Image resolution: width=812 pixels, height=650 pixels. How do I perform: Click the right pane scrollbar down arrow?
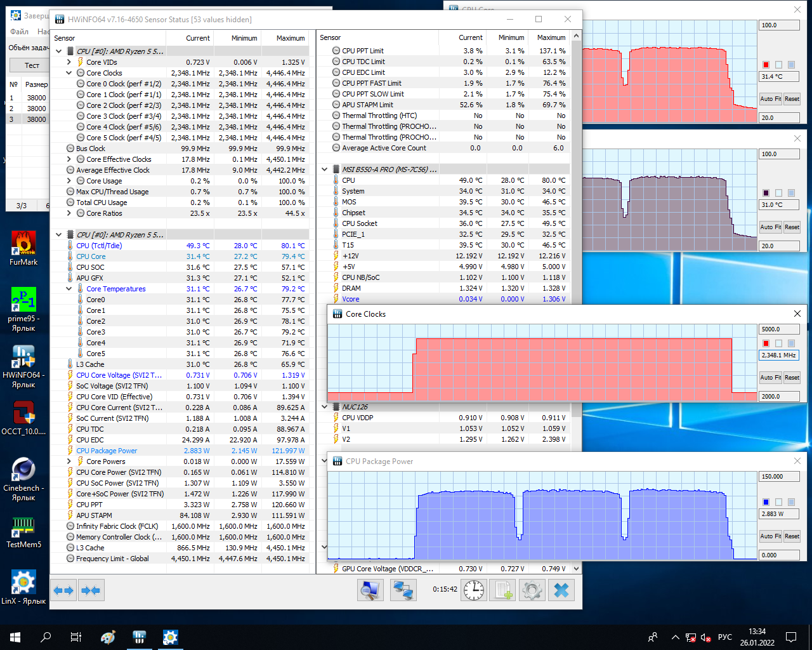pyautogui.click(x=576, y=569)
